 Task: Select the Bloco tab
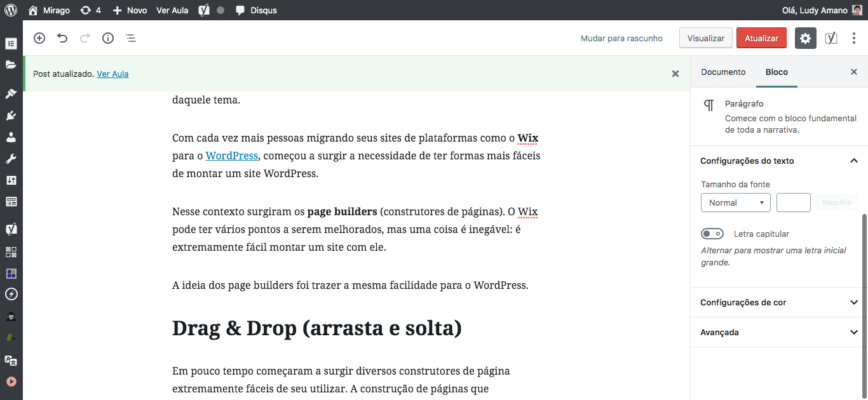pyautogui.click(x=776, y=72)
